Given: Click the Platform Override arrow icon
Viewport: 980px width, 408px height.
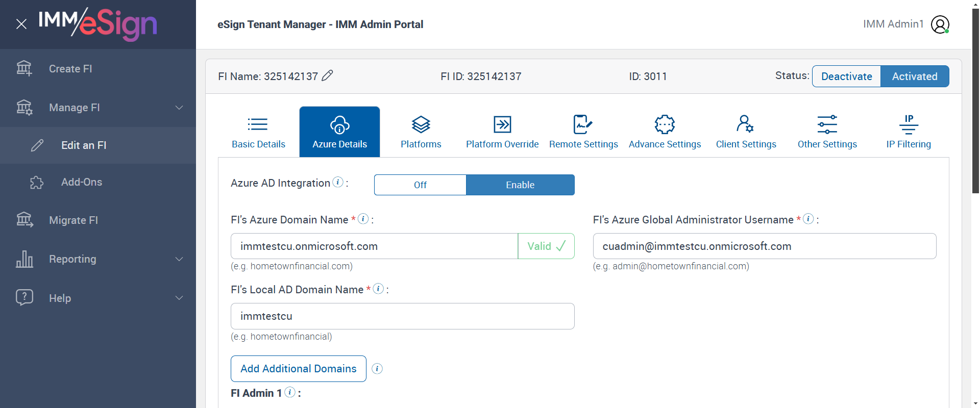Looking at the screenshot, I should (502, 124).
